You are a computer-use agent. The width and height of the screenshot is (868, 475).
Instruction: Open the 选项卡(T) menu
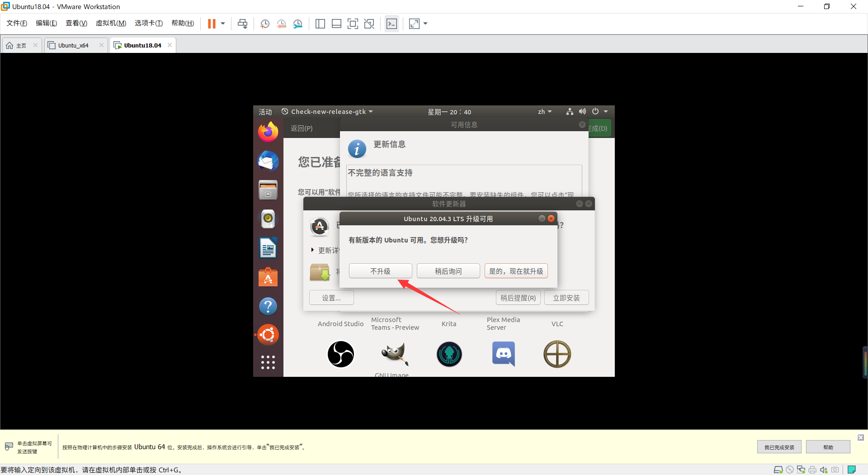[149, 23]
